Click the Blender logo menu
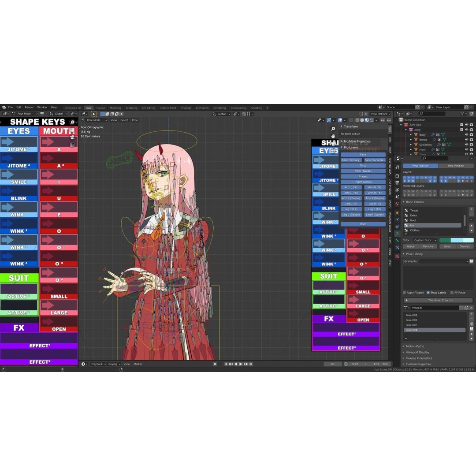 [x=4, y=107]
